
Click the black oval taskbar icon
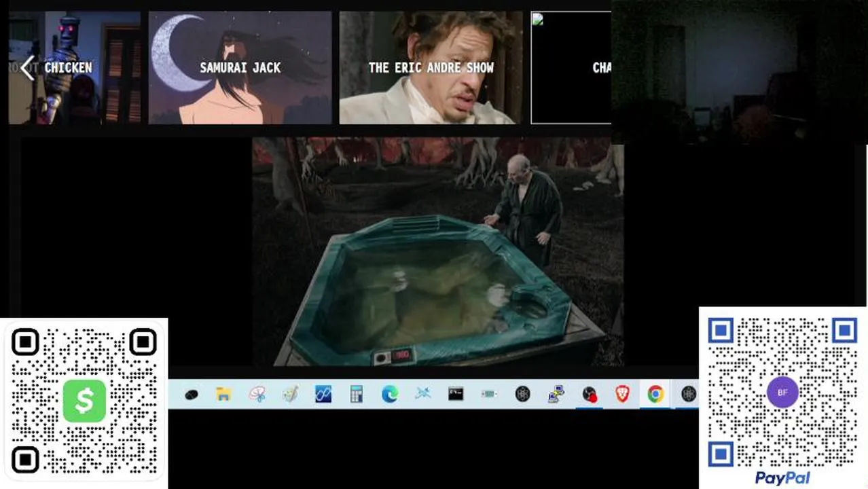[192, 395]
